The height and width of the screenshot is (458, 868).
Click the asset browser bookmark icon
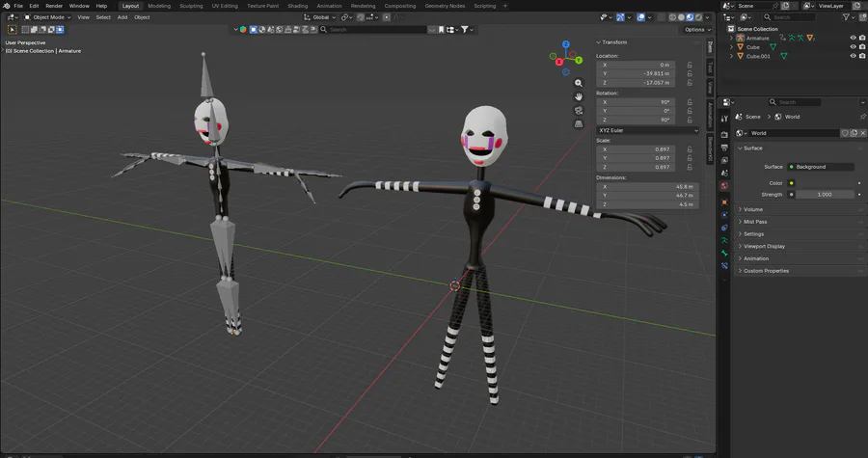pos(441,29)
